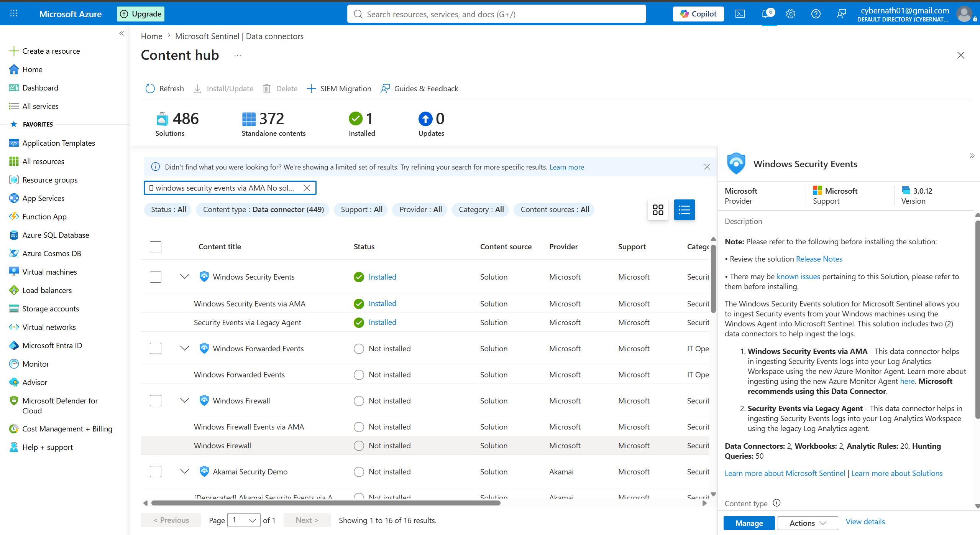Image resolution: width=980 pixels, height=535 pixels.
Task: Click Install/Update in toolbar
Action: tap(223, 89)
